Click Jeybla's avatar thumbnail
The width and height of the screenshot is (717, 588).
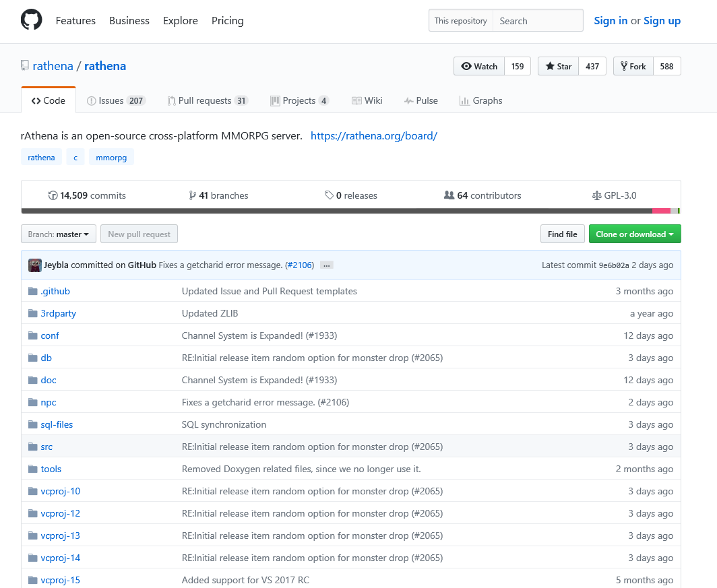pyautogui.click(x=35, y=265)
